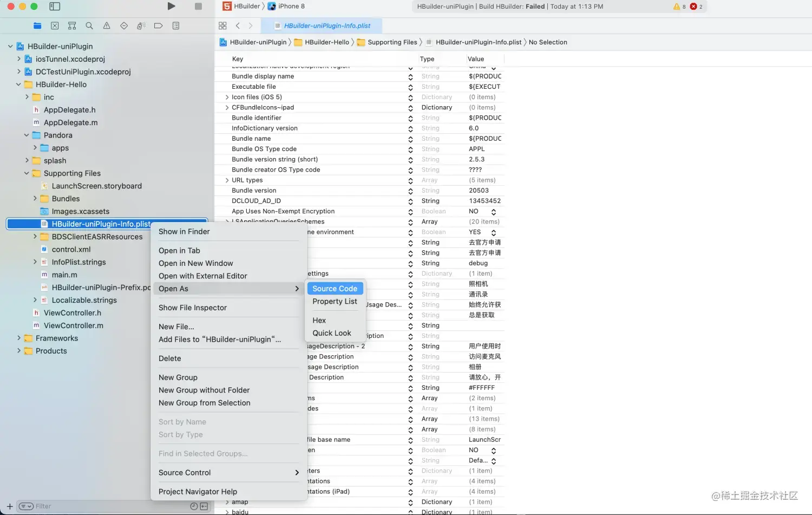This screenshot has width=812, height=515.
Task: Open the Source Control submenu
Action: [228, 472]
